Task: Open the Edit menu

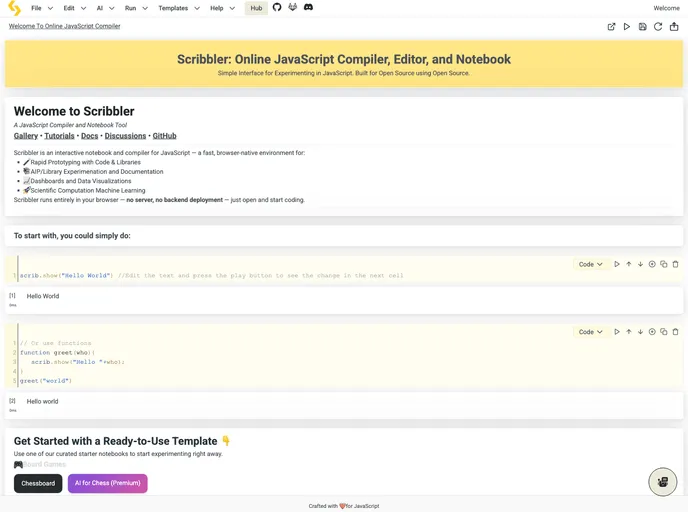Action: click(74, 8)
